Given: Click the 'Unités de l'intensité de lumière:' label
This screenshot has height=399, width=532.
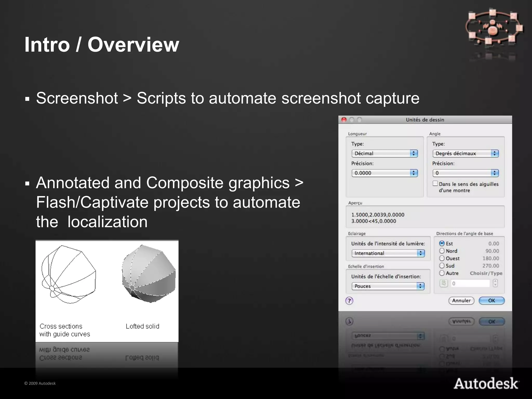Looking at the screenshot, I should (x=388, y=244).
